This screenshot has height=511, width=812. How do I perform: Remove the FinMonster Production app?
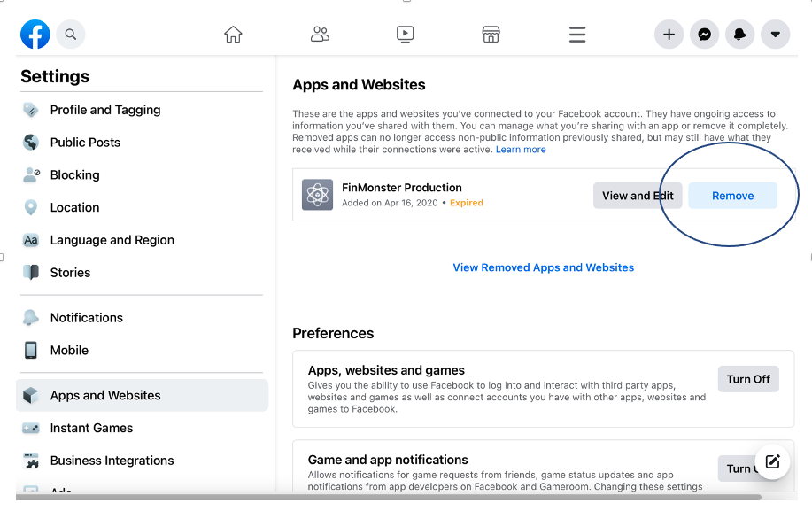(x=732, y=195)
